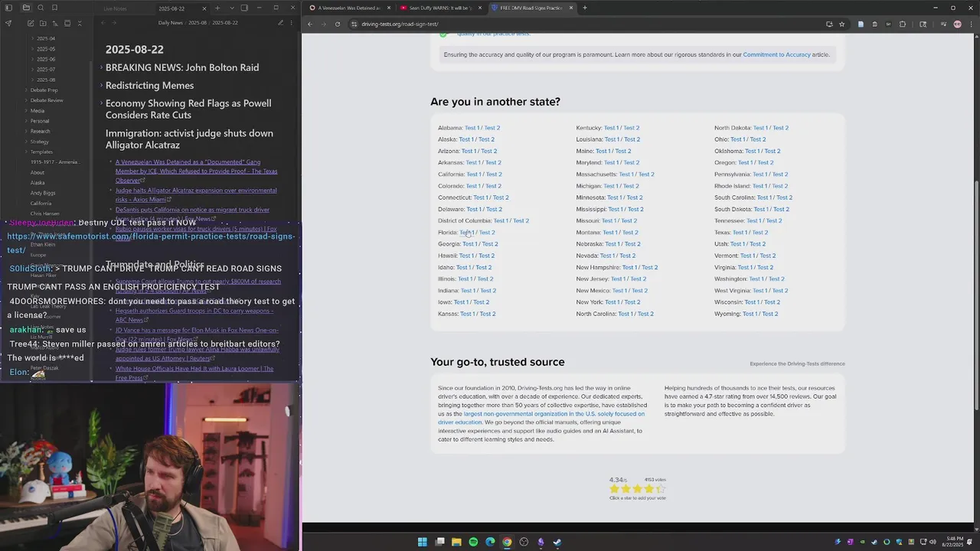Open the Windows Start menu
The height and width of the screenshot is (551, 980).
click(422, 542)
